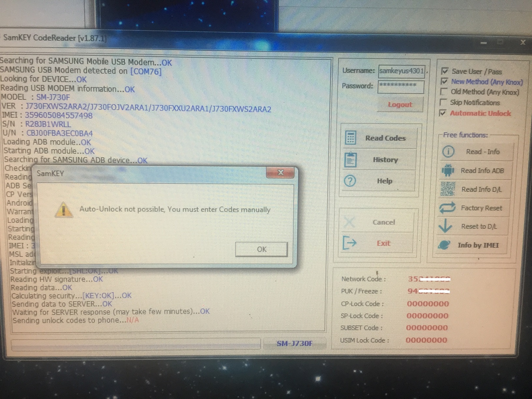Click the CP-Lock Code value 00000000
The height and width of the screenshot is (399, 532).
(428, 304)
